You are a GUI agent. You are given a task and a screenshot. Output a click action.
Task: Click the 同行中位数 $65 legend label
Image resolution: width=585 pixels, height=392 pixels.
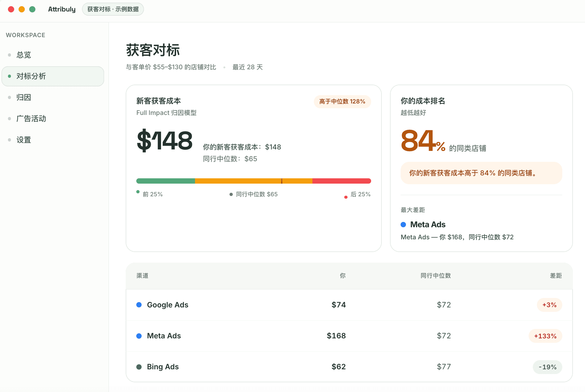click(x=257, y=194)
